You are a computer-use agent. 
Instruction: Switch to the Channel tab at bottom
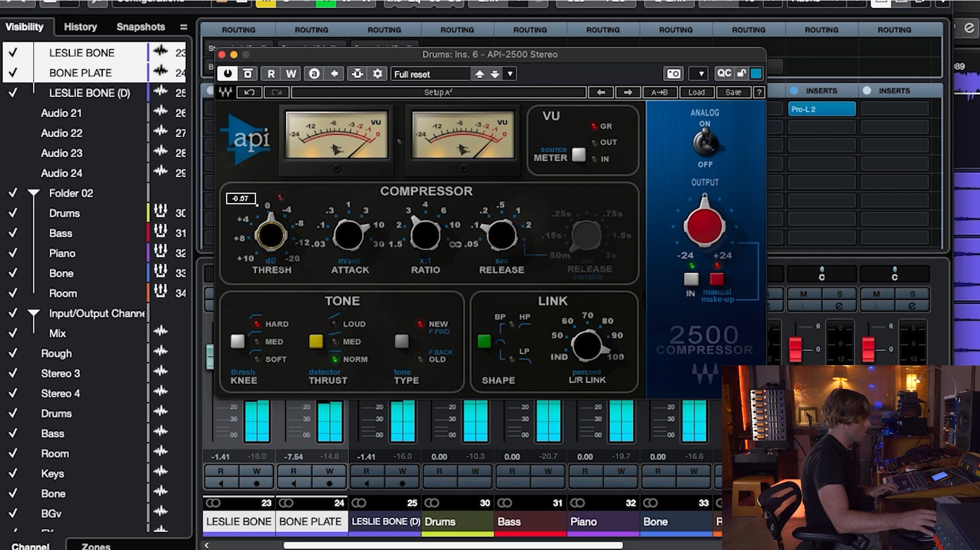point(30,545)
